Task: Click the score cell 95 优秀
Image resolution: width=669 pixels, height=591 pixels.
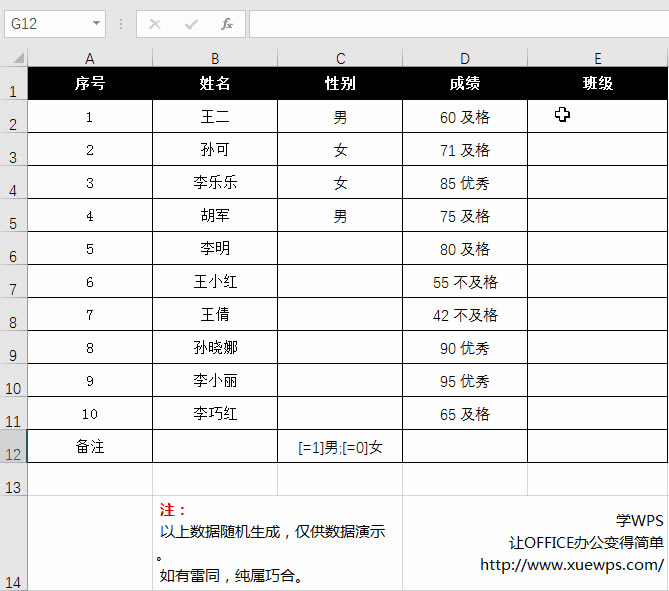Action: click(465, 380)
